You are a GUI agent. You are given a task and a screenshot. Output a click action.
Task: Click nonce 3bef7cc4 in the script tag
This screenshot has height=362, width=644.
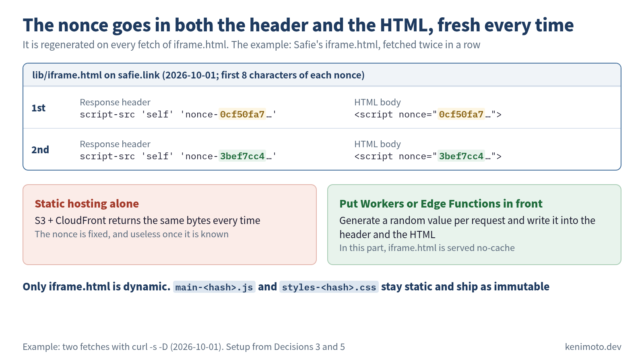tap(461, 156)
